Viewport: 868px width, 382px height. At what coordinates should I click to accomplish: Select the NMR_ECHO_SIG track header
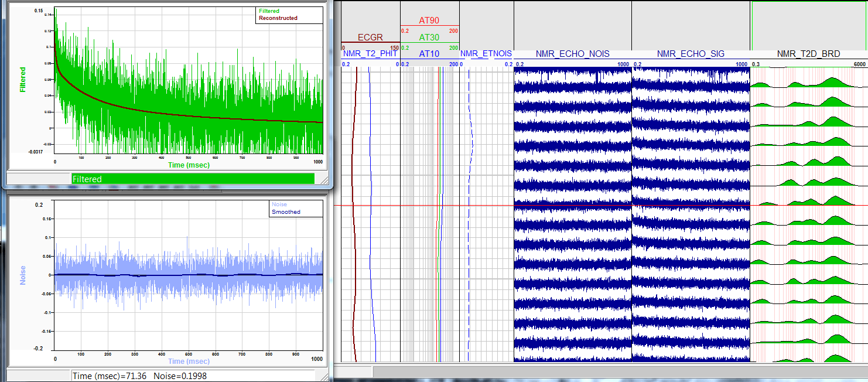tap(690, 54)
